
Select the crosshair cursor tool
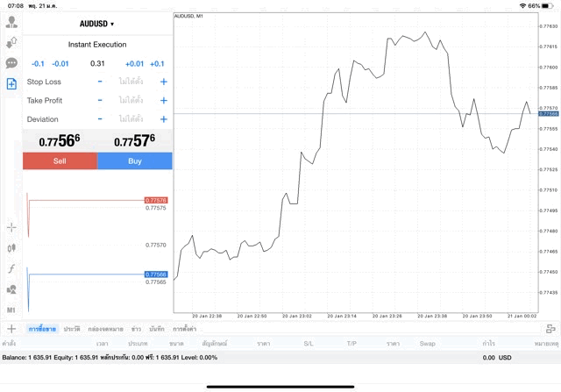[x=11, y=227]
